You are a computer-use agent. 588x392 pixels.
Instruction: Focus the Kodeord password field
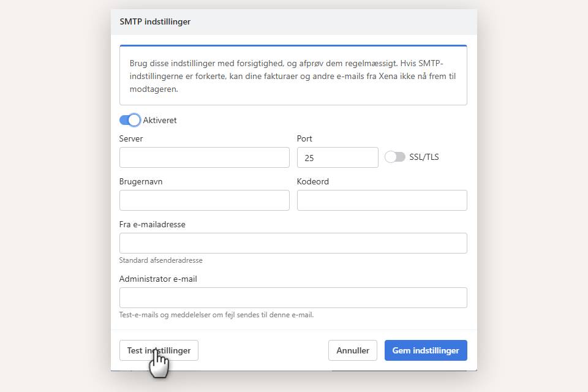point(382,200)
